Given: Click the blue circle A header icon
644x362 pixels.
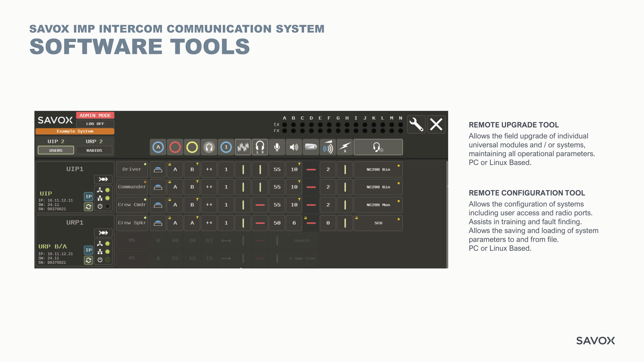Looking at the screenshot, I should [x=158, y=147].
